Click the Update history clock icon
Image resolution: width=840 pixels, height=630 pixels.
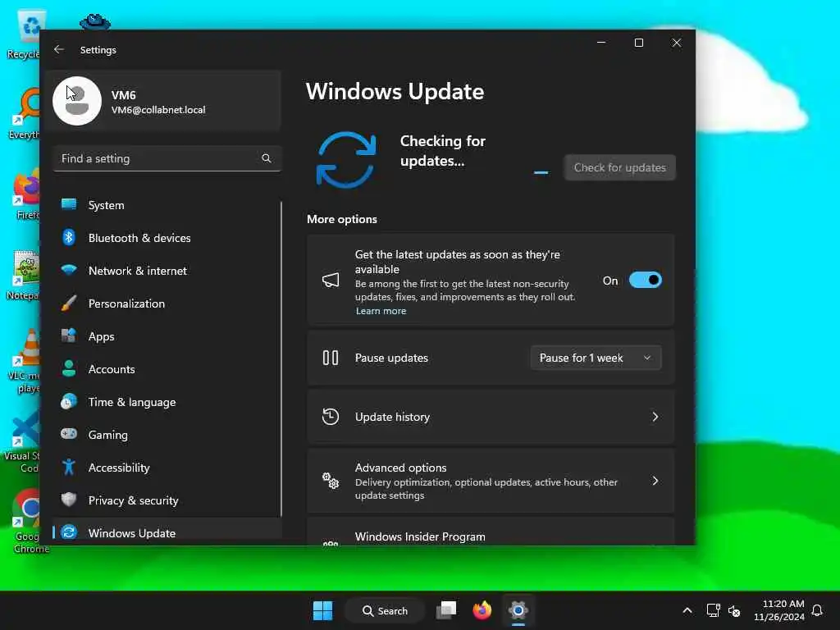(x=331, y=416)
